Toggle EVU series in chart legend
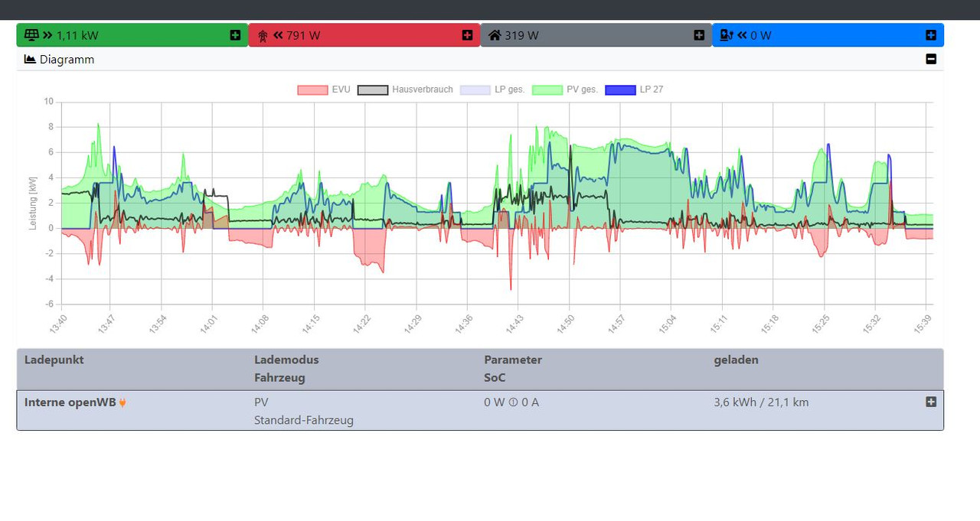Viewport: 980px width, 521px height. tap(324, 90)
